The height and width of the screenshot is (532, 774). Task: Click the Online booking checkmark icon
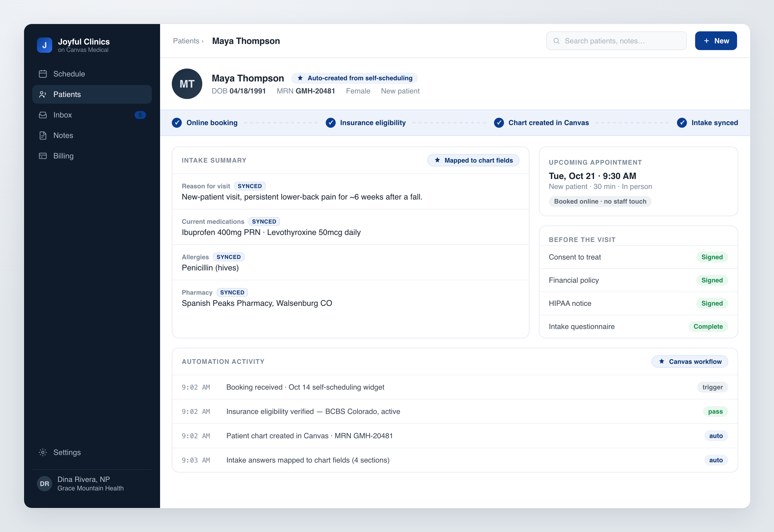tap(176, 123)
